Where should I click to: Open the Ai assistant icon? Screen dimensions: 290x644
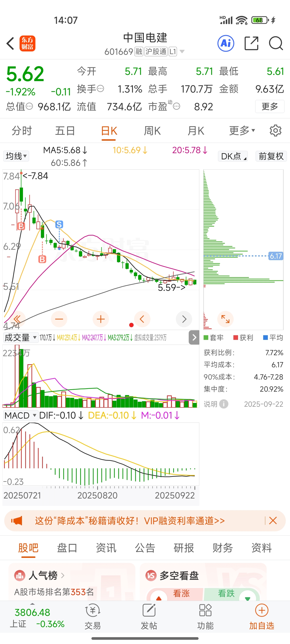click(x=226, y=43)
